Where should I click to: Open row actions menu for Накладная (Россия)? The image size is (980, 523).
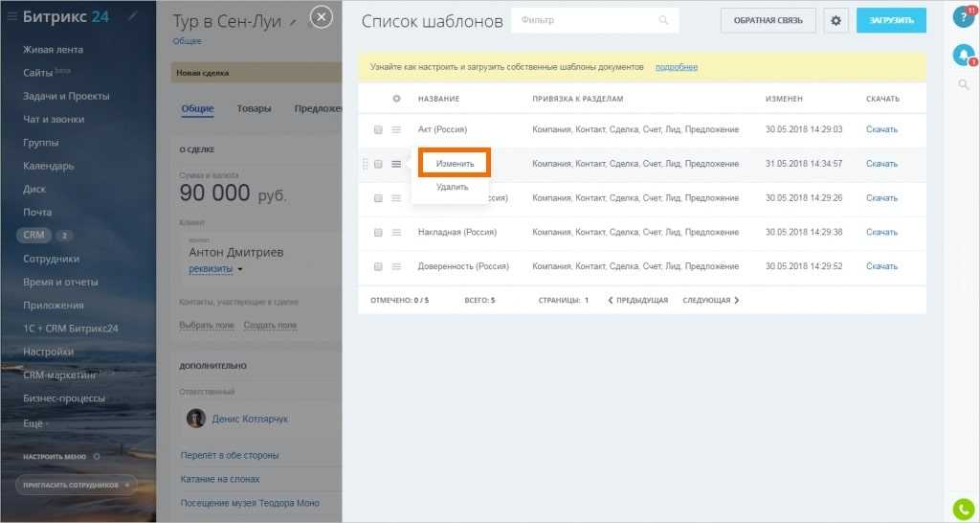[x=396, y=233]
